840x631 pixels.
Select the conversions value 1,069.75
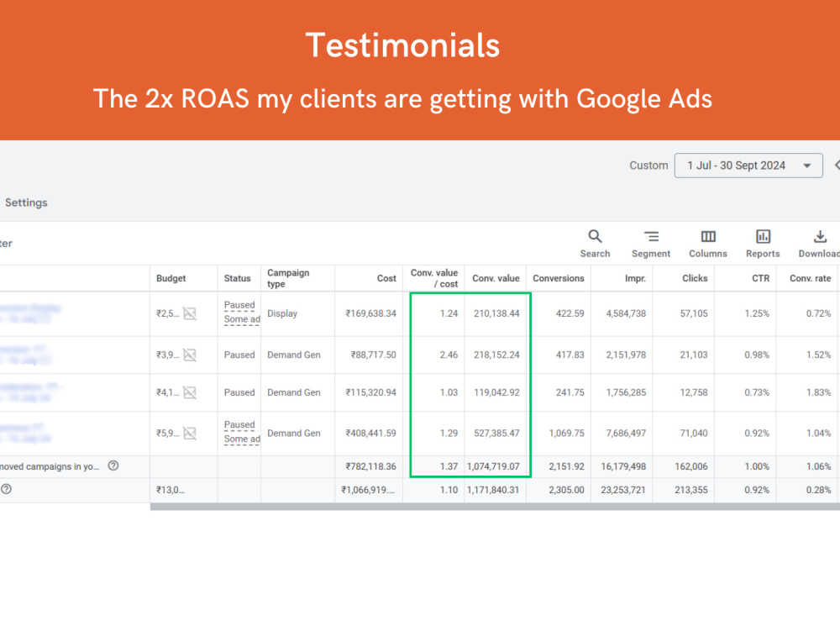tap(566, 434)
